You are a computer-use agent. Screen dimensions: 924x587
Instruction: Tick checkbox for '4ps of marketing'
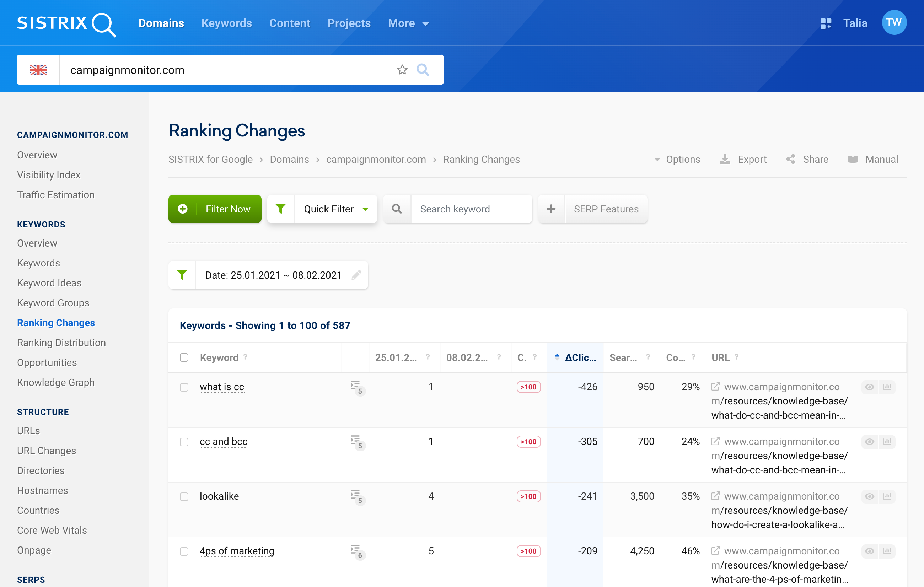tap(184, 551)
